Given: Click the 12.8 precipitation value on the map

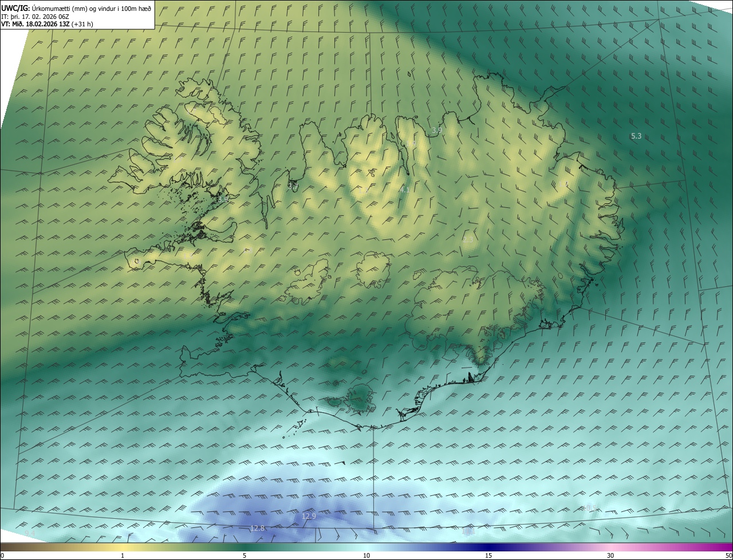Looking at the screenshot, I should pos(258,528).
